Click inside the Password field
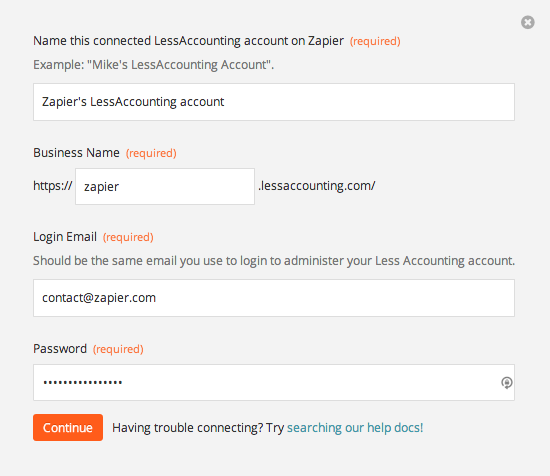The width and height of the screenshot is (550, 476). pyautogui.click(x=274, y=382)
